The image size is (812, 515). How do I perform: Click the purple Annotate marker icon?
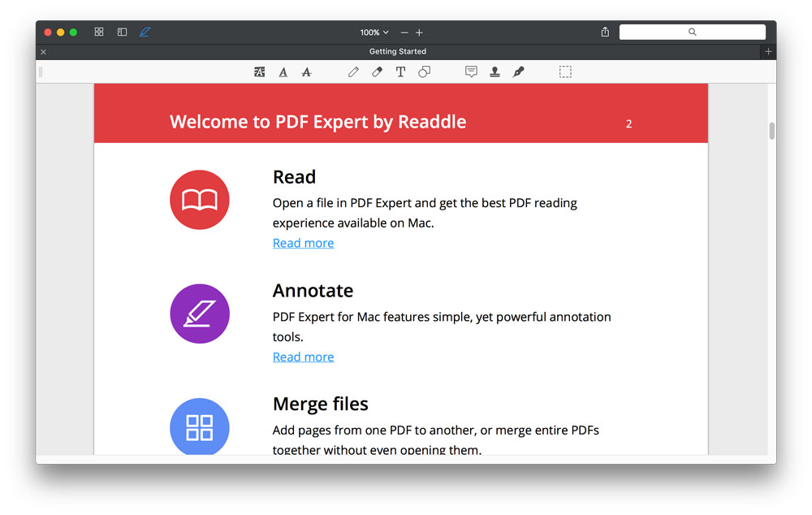pos(200,314)
